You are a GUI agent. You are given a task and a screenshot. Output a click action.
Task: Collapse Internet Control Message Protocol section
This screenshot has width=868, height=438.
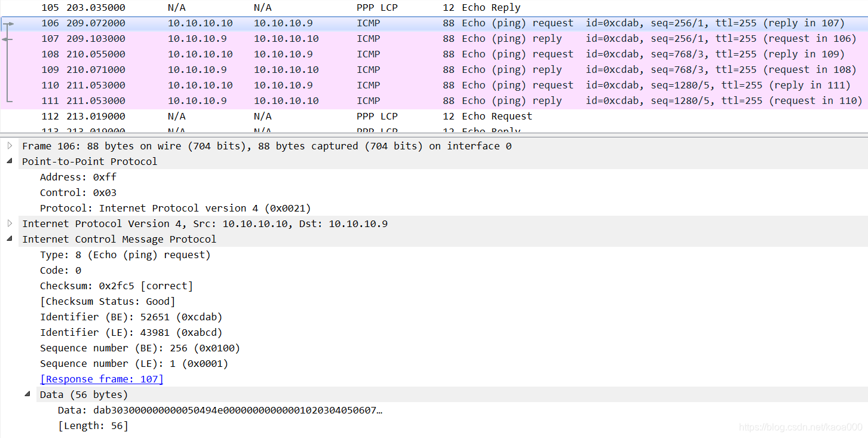10,239
